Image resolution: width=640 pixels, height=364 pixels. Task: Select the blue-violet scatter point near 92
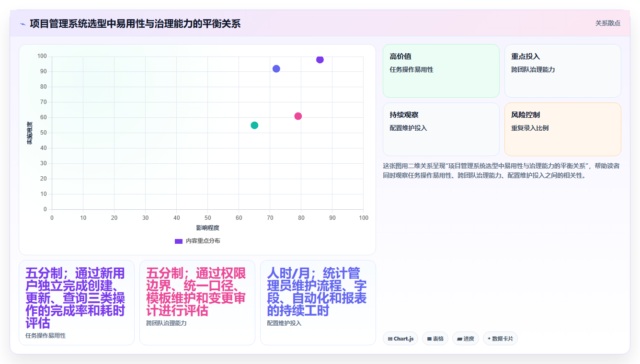tap(276, 68)
